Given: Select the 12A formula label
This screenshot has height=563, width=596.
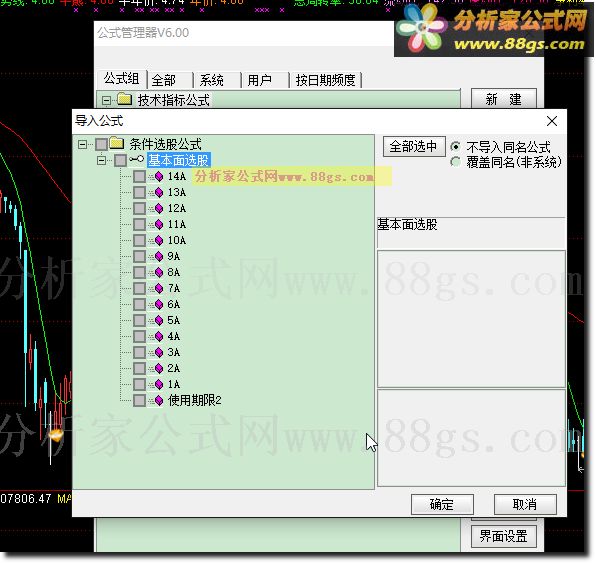Looking at the screenshot, I should pyautogui.click(x=177, y=208).
